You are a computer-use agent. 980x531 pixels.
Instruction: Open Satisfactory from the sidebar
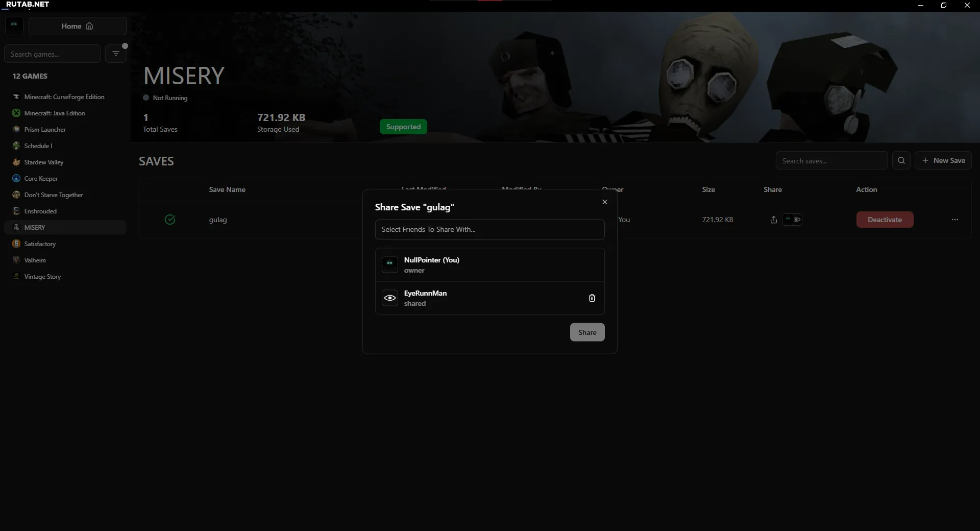tap(40, 244)
